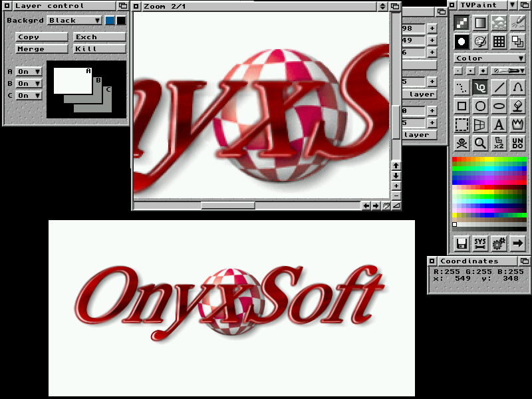Choose the gradient fill icon in TVPaint
The height and width of the screenshot is (399, 532).
[480, 23]
